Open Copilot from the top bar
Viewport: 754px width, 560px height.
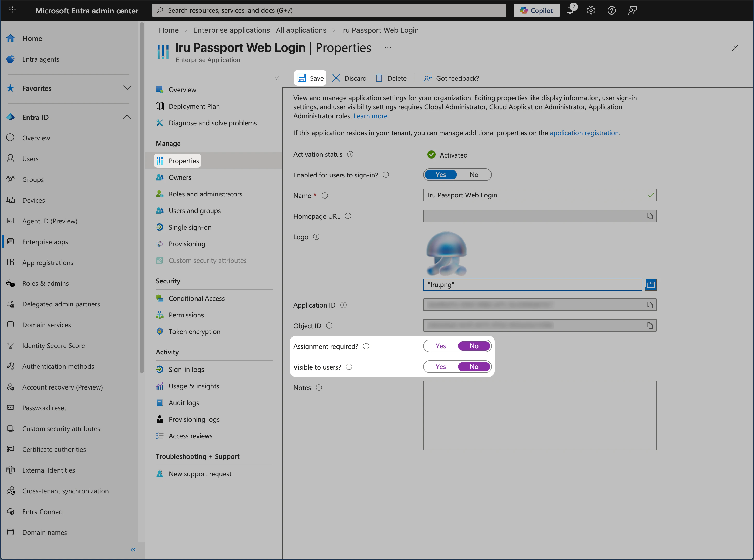tap(536, 10)
